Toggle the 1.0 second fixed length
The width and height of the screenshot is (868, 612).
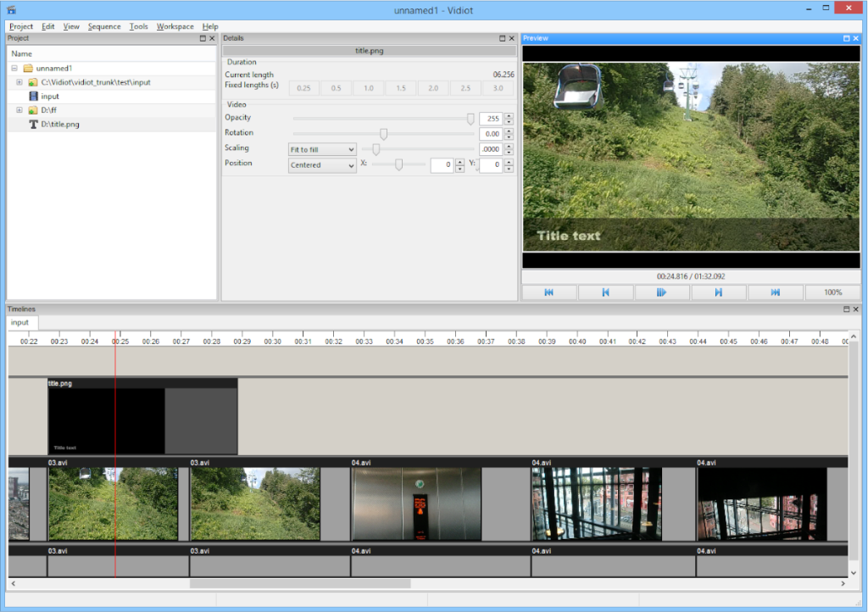pos(368,87)
